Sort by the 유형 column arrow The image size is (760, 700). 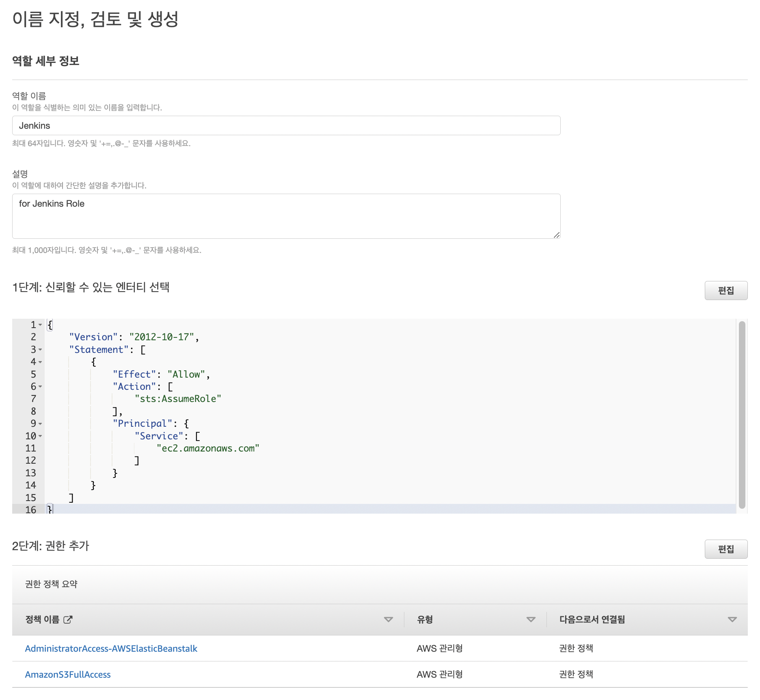pyautogui.click(x=531, y=620)
